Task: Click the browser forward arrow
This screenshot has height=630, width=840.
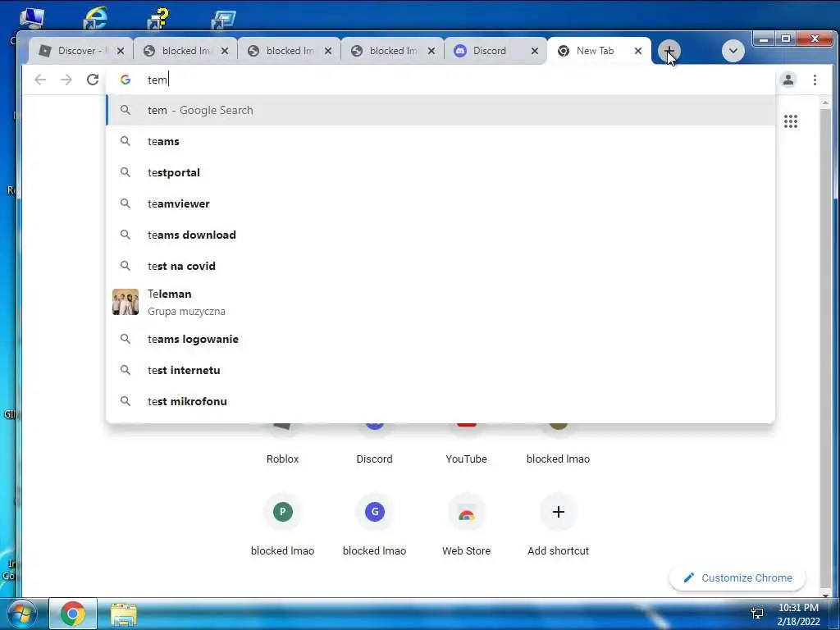Action: (66, 80)
